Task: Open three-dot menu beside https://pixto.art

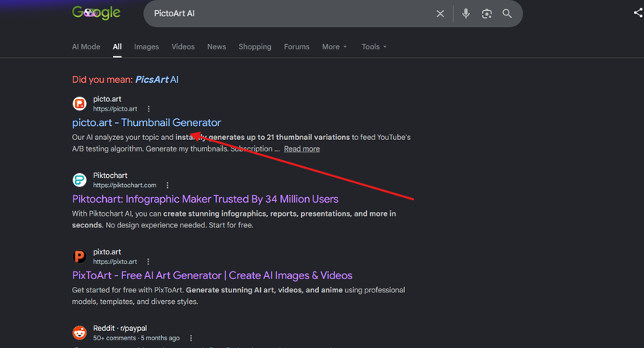Action: click(149, 261)
